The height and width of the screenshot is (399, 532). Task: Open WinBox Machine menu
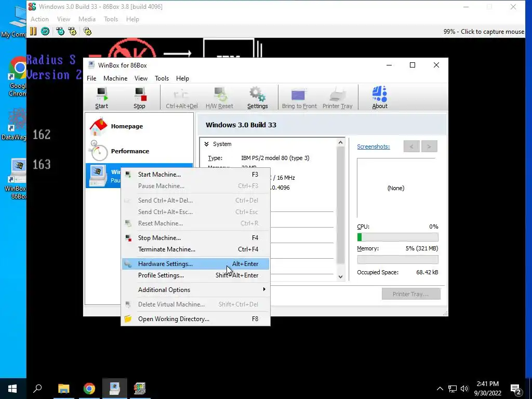click(x=115, y=78)
